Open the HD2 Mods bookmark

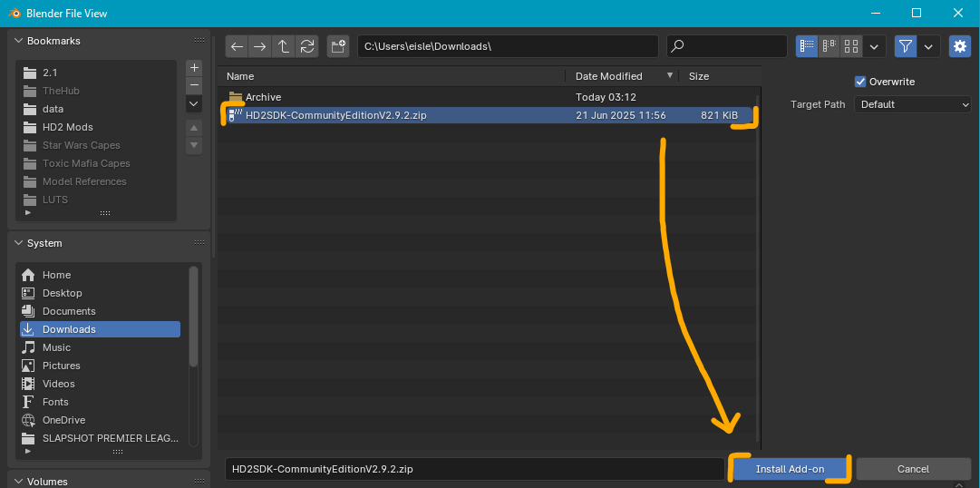pos(98,127)
